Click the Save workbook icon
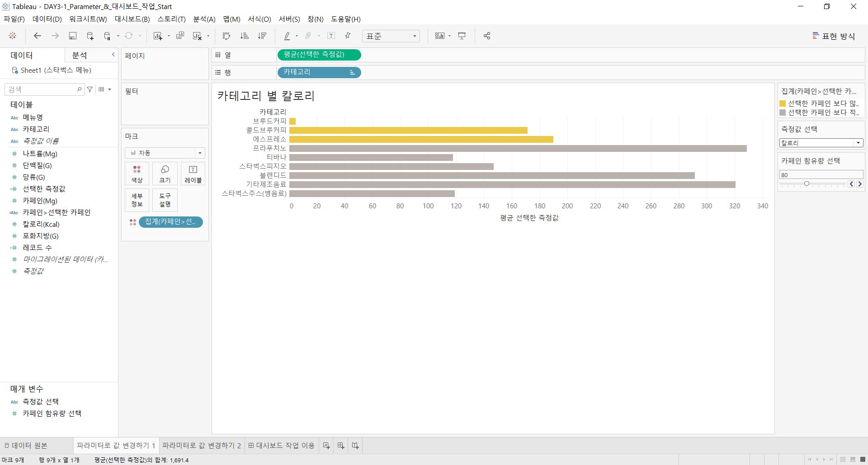Viewport: 868px width, 465px height. (72, 36)
